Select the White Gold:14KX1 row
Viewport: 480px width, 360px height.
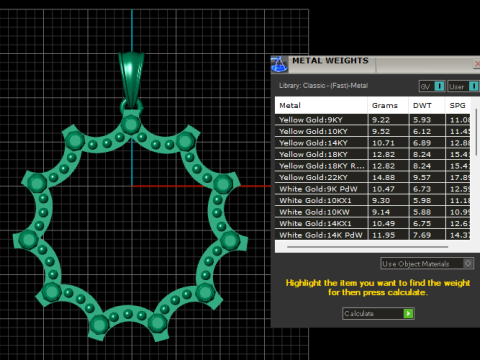click(x=372, y=223)
